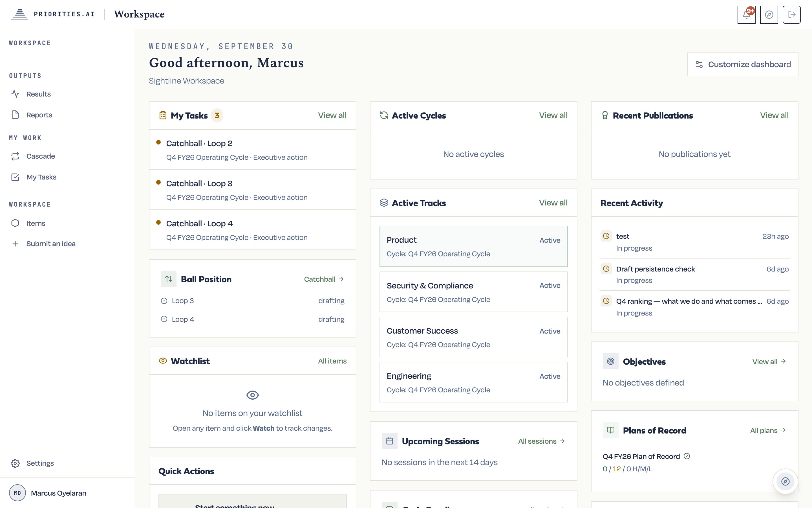The height and width of the screenshot is (508, 812).
Task: Click the Priorities.ai logo icon
Action: 19,14
